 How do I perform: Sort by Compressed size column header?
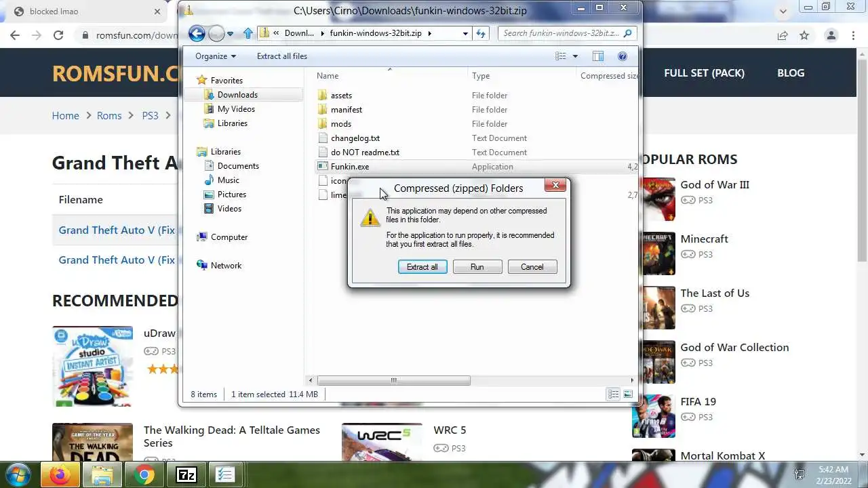tap(608, 76)
